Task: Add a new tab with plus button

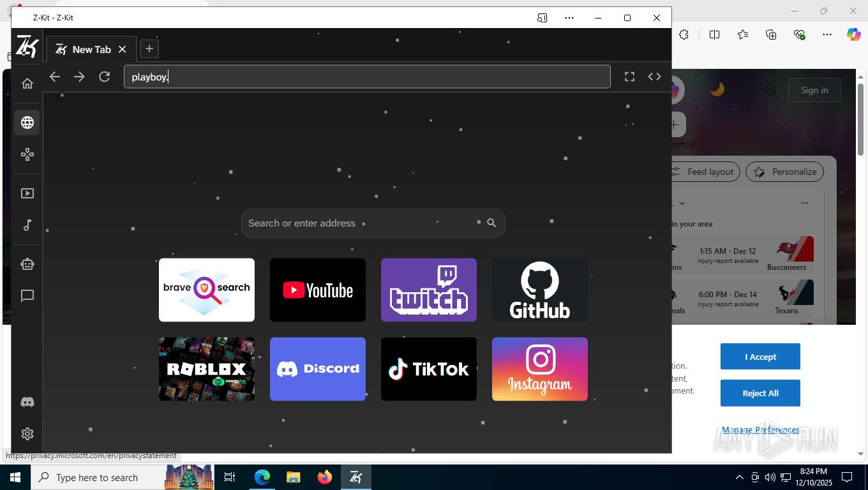Action: (149, 48)
